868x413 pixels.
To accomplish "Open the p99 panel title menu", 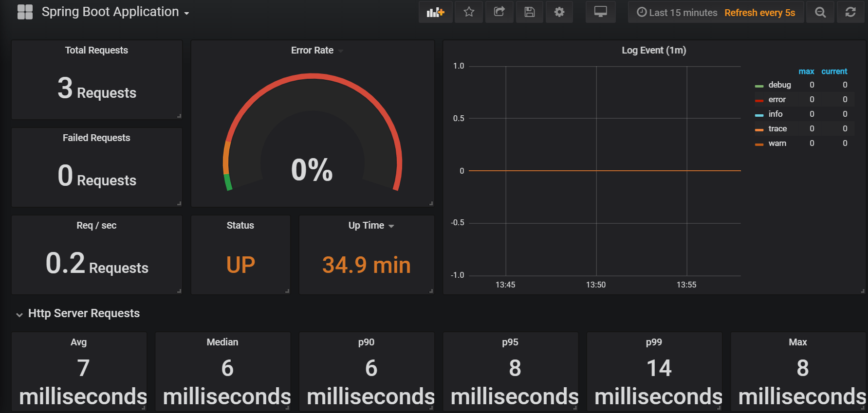I will 654,342.
